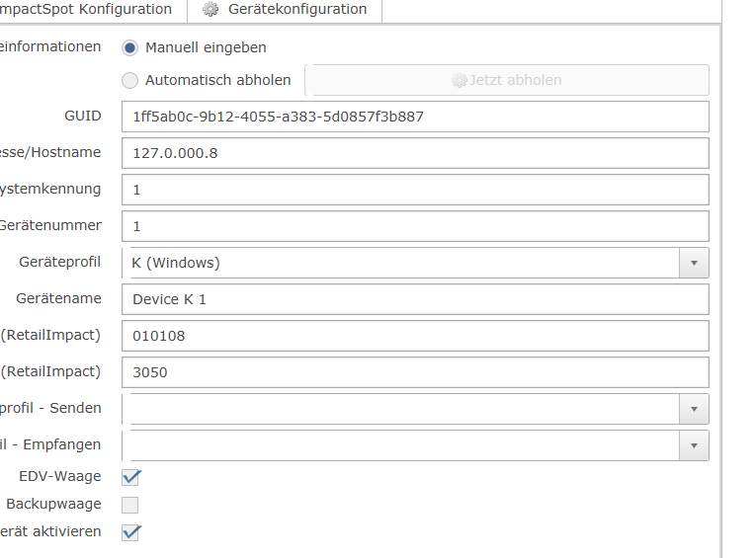
Task: Select the Automatisch abholen radio button
Action: (129, 80)
